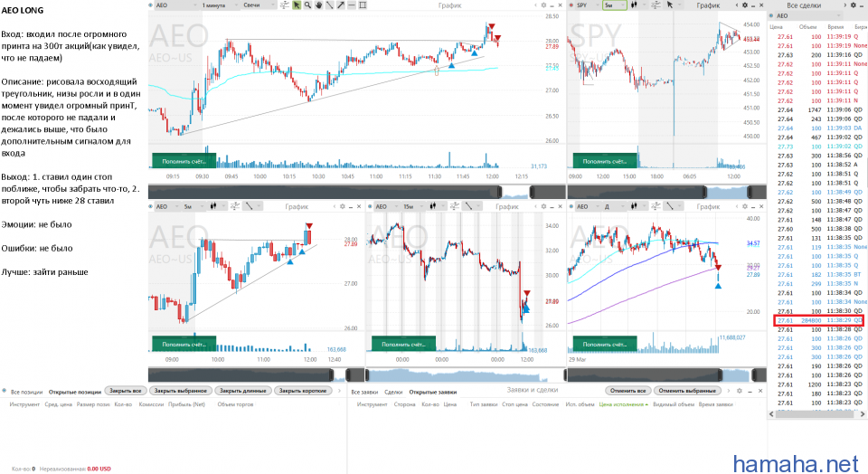Image resolution: width=868 pixels, height=474 pixels.
Task: Open the Д timeframe dropdown in the AEO daily chart
Action: coord(615,206)
